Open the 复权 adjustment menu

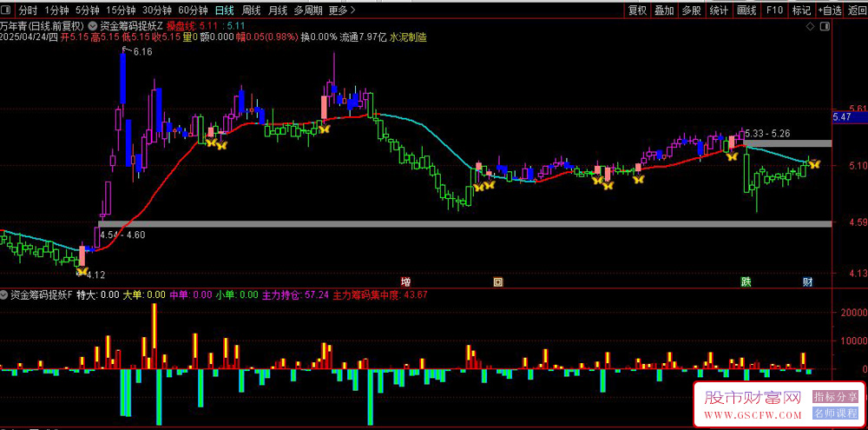(x=637, y=10)
